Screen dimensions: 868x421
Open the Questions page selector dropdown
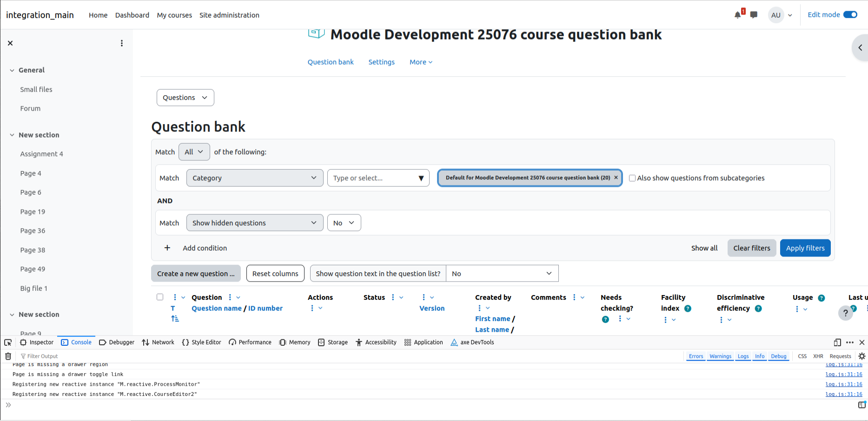coord(185,98)
